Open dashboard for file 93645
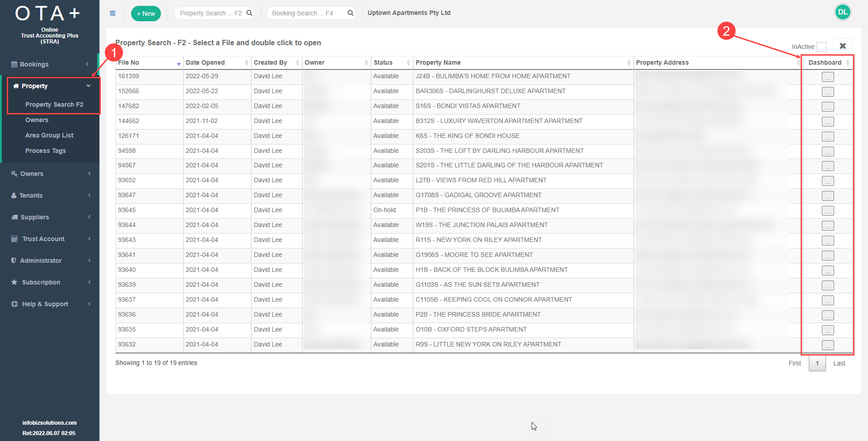Image resolution: width=868 pixels, height=441 pixels. coord(828,211)
